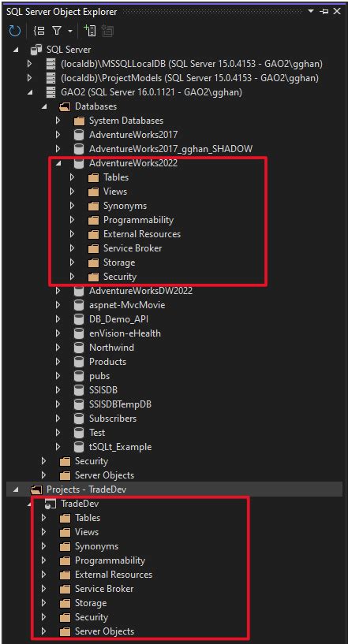
Task: Click the SQL Server root node icon
Action: point(36,50)
